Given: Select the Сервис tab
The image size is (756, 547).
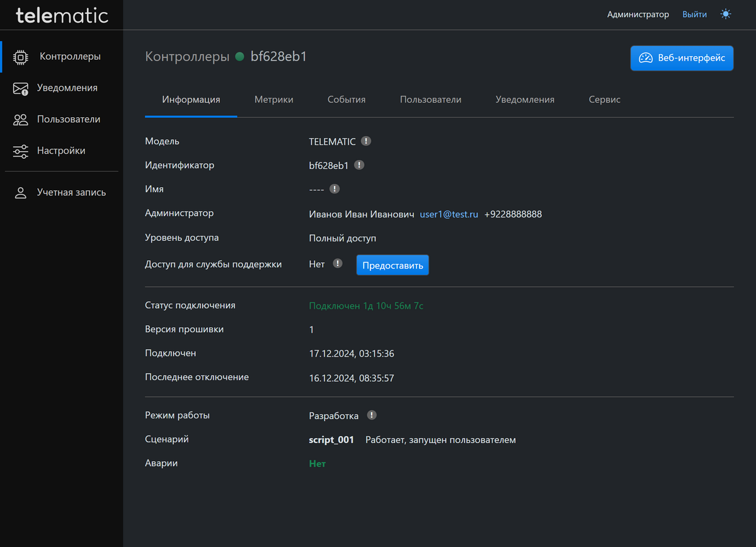Looking at the screenshot, I should (x=604, y=100).
